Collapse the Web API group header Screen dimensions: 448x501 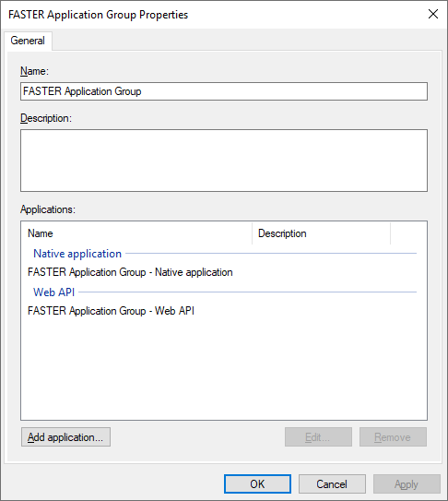(54, 292)
